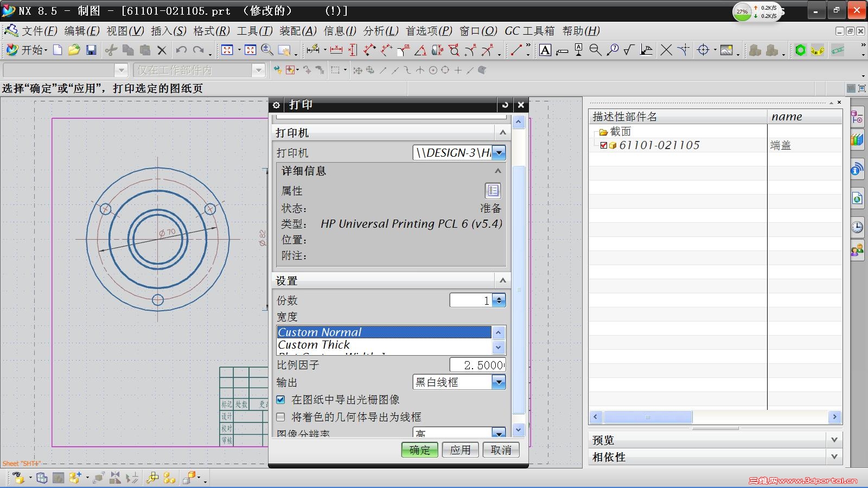868x488 pixels.
Task: Open the 帮助(H) menu
Action: click(581, 31)
